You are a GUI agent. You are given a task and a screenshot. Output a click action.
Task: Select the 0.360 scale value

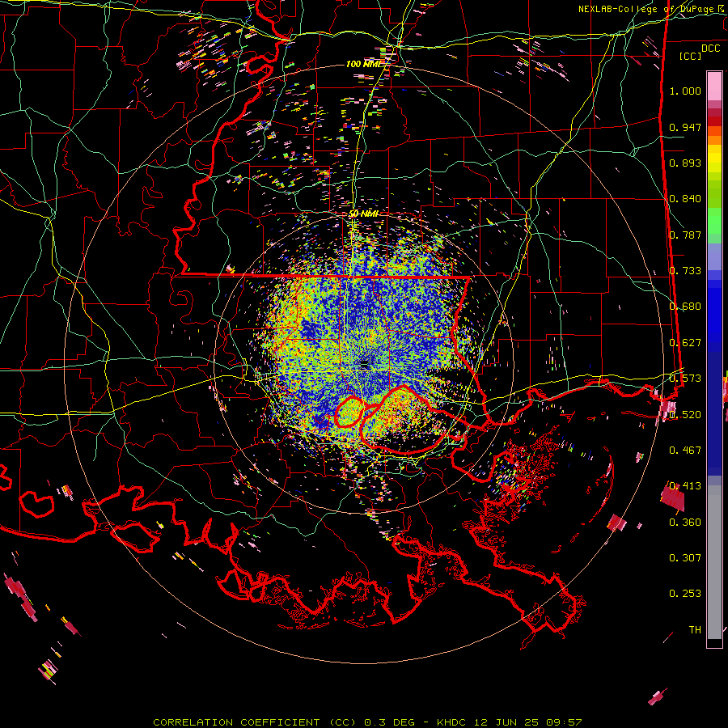[685, 523]
